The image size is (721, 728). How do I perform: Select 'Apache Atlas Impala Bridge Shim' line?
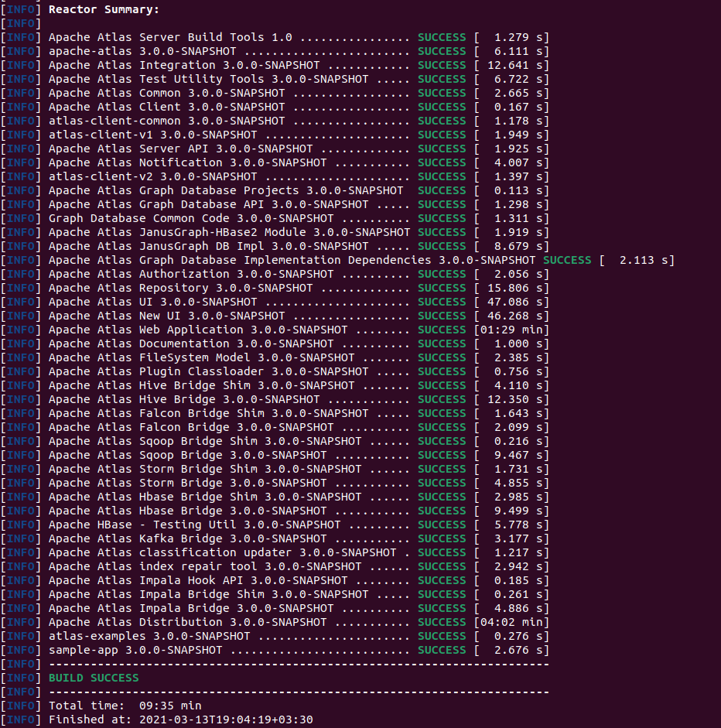coord(208,594)
